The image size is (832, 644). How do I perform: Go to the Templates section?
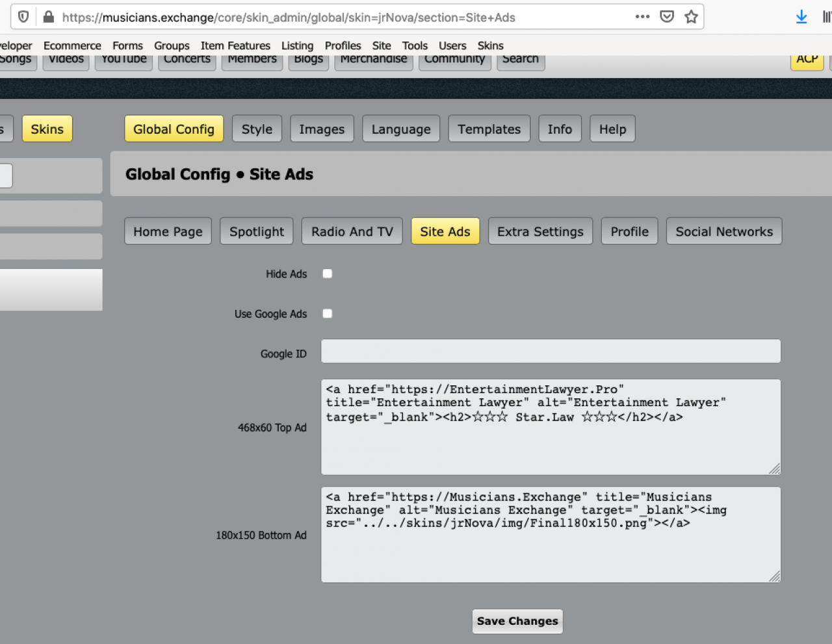489,129
